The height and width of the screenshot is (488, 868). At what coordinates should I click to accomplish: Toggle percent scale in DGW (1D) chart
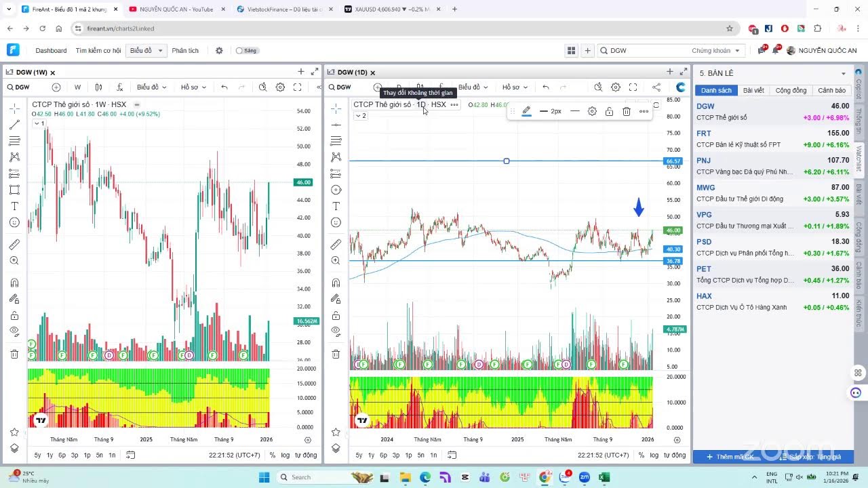642,455
